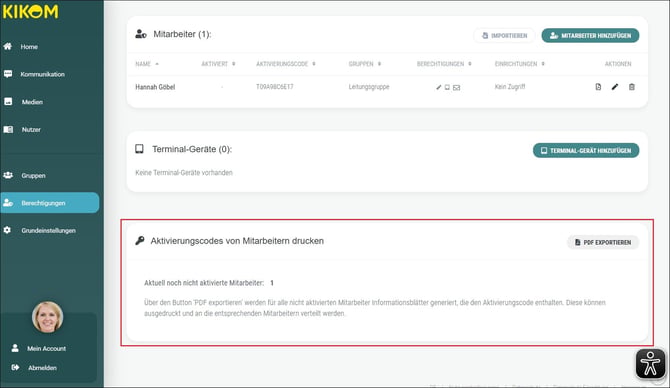Click the key icon beside Aktivierungscodes
This screenshot has height=388, width=670.
coord(139,241)
